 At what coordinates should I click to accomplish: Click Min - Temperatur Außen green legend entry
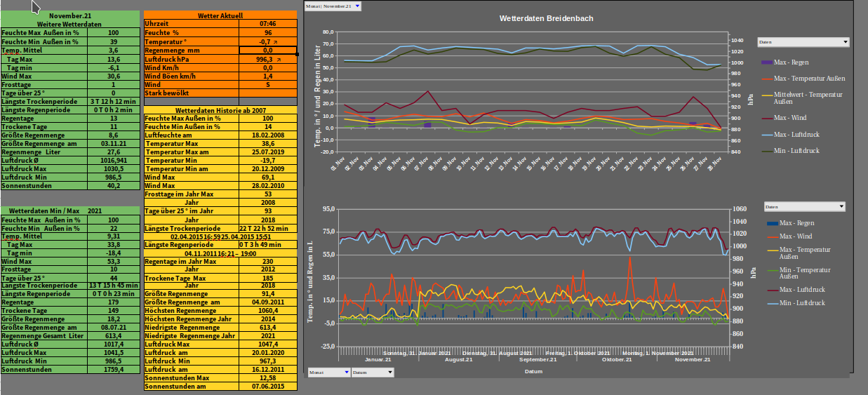click(x=800, y=273)
